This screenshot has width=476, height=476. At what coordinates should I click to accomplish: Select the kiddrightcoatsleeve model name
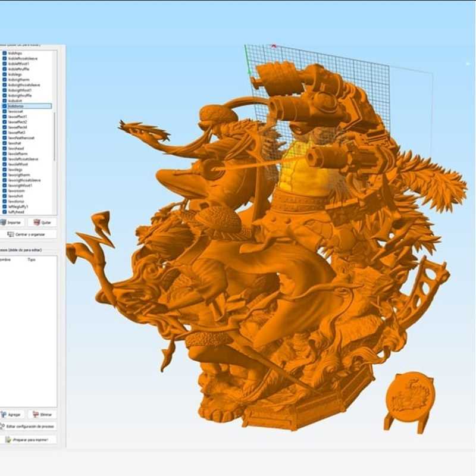tap(24, 85)
